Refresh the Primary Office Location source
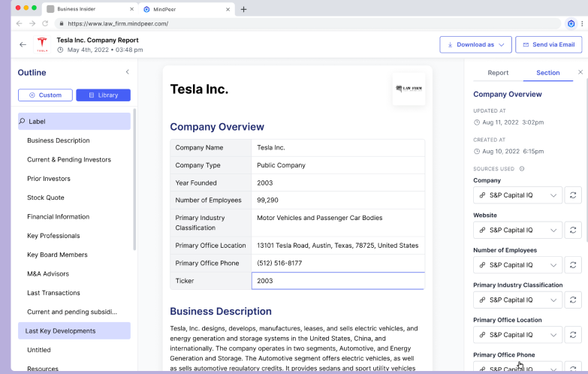The width and height of the screenshot is (588, 374). (573, 335)
